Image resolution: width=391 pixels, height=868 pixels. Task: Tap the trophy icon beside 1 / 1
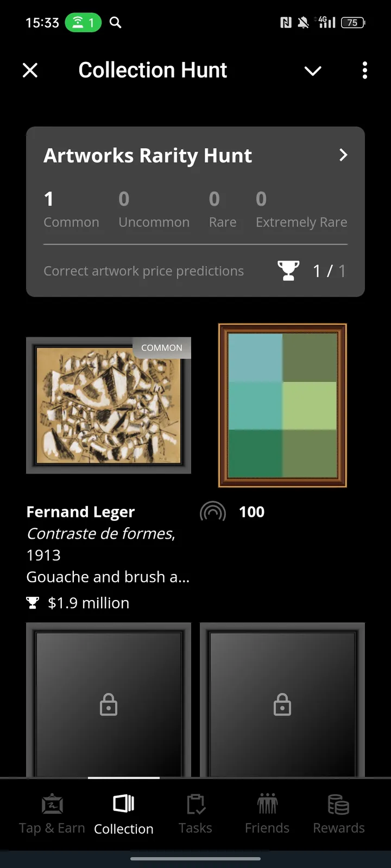click(288, 270)
